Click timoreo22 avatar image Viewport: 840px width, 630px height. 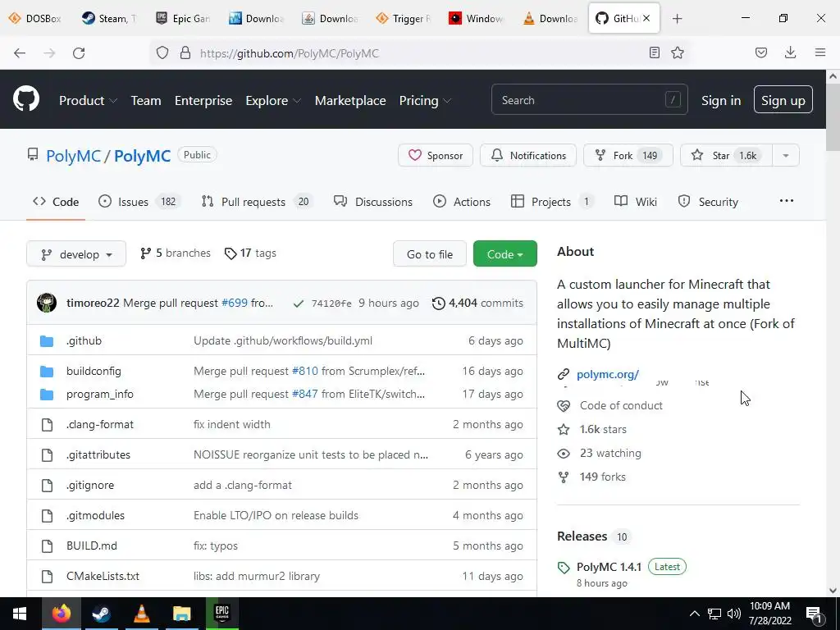47,303
